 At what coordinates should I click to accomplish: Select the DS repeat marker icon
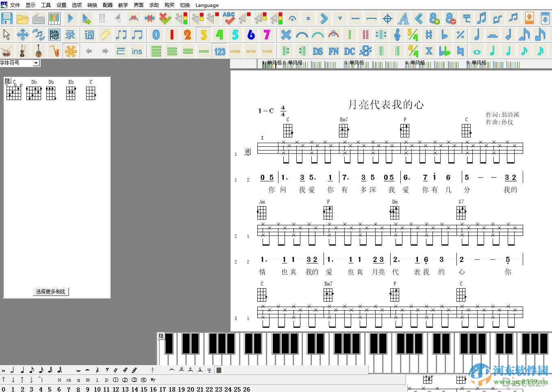[x=317, y=51]
